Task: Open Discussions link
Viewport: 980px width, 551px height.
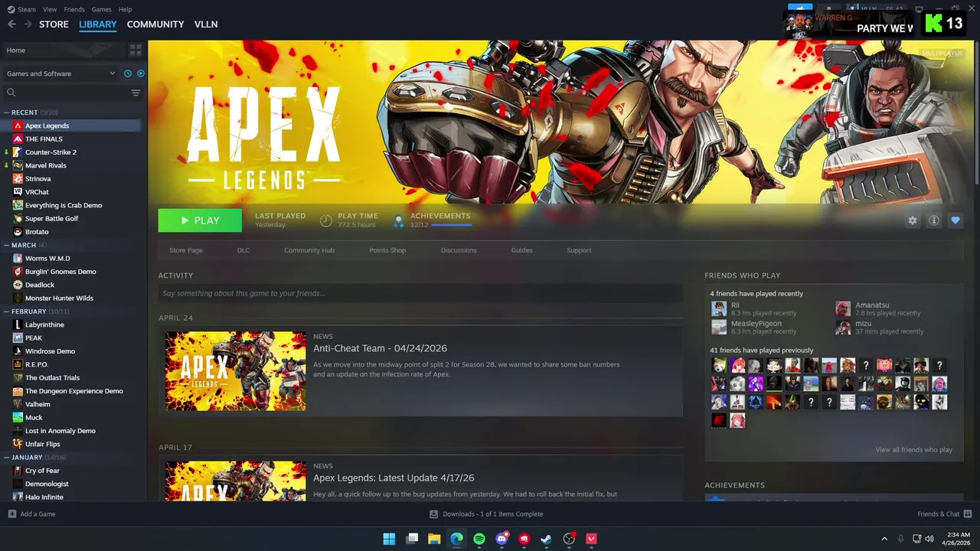Action: click(x=459, y=250)
